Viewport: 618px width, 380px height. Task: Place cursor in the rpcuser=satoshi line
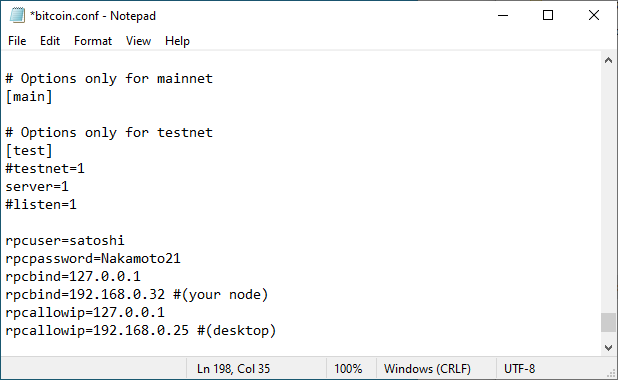[65, 240]
